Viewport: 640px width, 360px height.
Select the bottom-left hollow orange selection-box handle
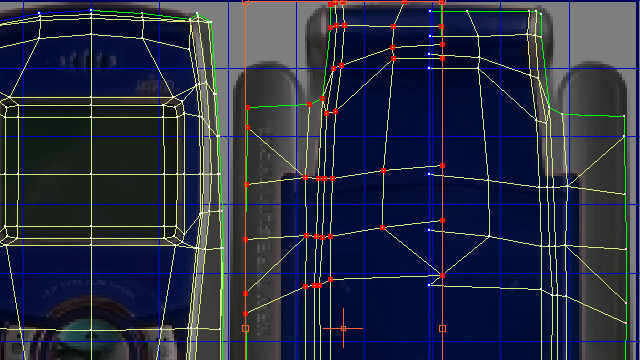pos(245,328)
